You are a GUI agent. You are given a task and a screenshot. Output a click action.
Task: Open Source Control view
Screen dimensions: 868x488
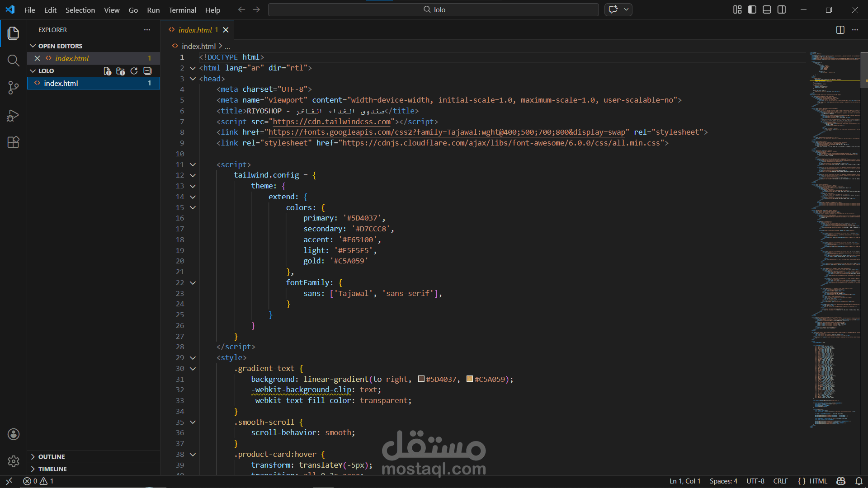[13, 88]
